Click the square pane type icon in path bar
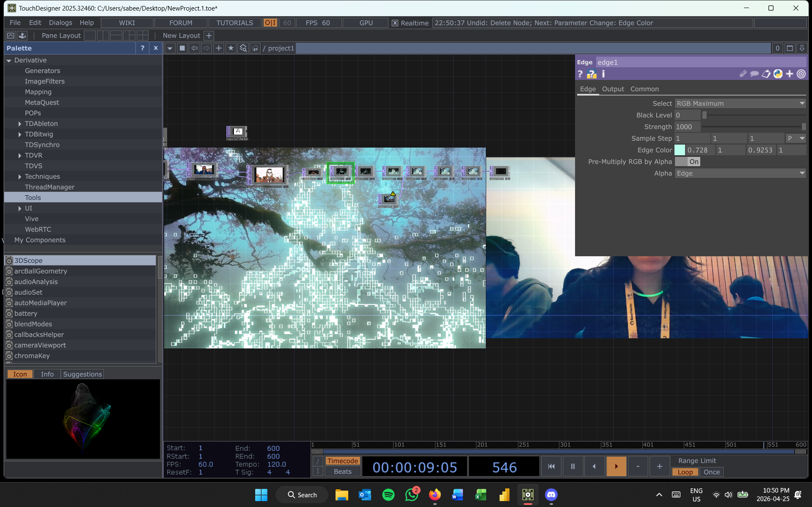 pyautogui.click(x=182, y=48)
